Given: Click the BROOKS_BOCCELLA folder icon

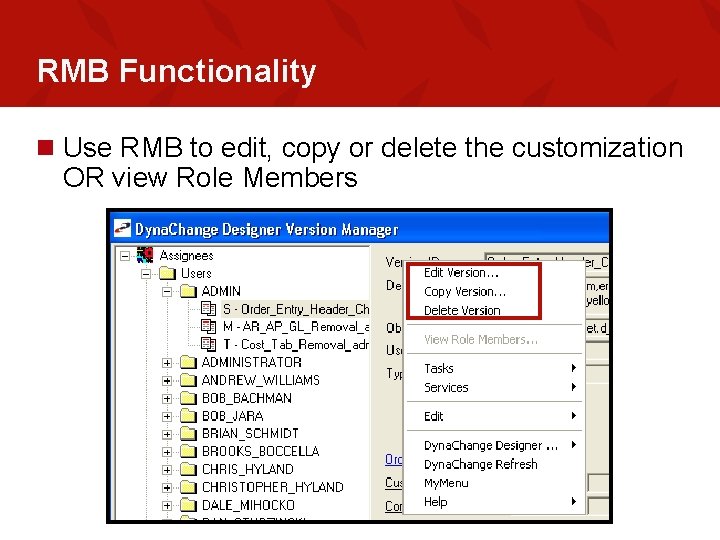Looking at the screenshot, I should point(188,451).
